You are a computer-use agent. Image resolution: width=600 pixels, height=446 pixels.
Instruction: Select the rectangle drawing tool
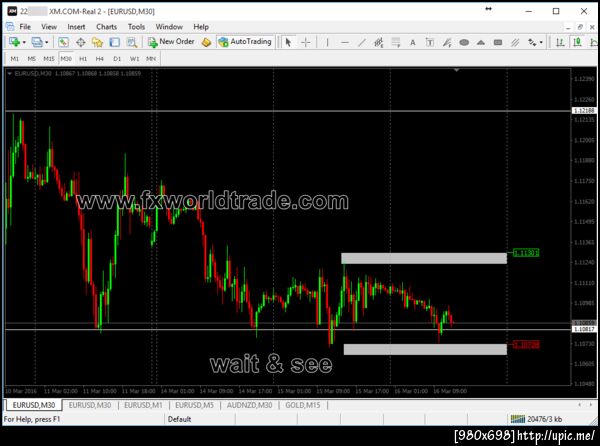pyautogui.click(x=498, y=42)
